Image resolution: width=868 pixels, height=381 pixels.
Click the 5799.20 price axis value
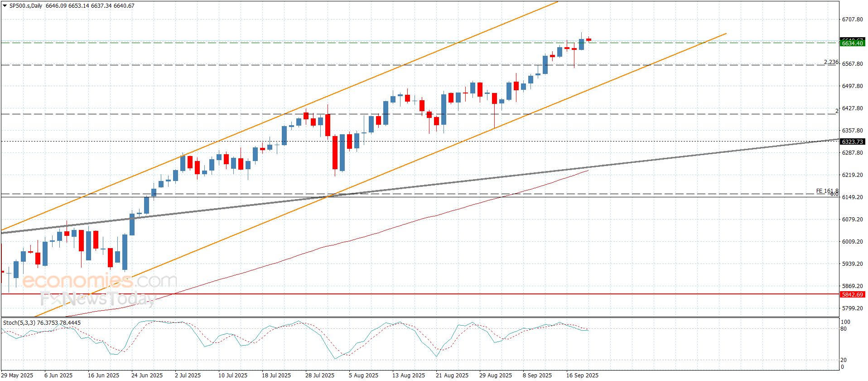(x=852, y=308)
